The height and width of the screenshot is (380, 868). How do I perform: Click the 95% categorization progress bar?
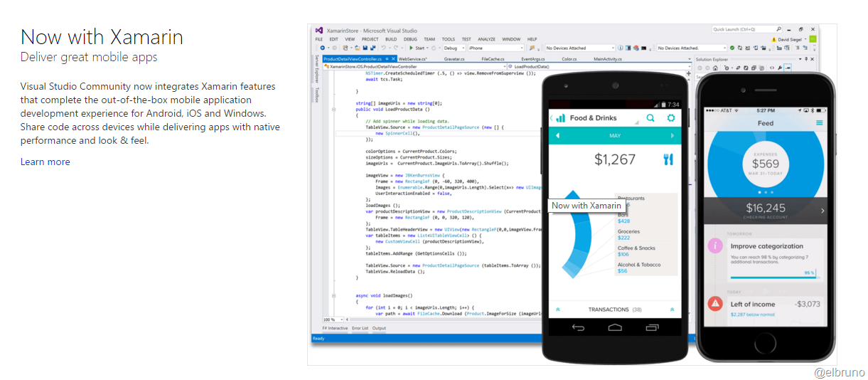pos(773,277)
